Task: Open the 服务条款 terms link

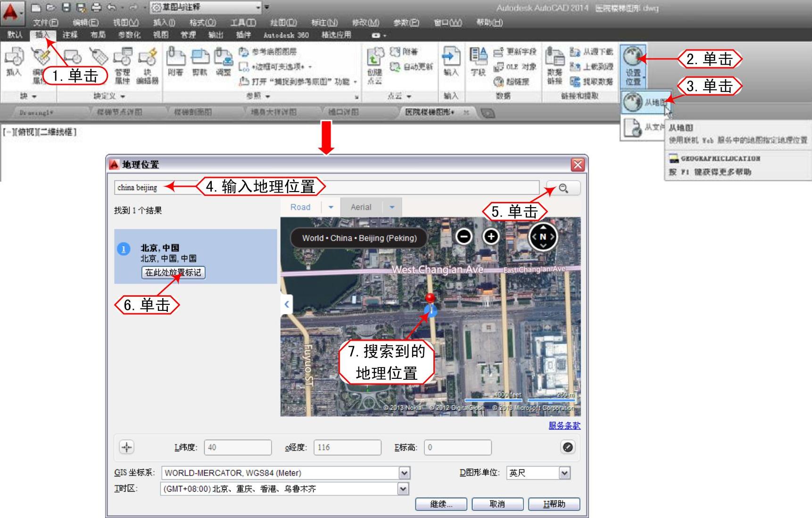Action: point(564,426)
